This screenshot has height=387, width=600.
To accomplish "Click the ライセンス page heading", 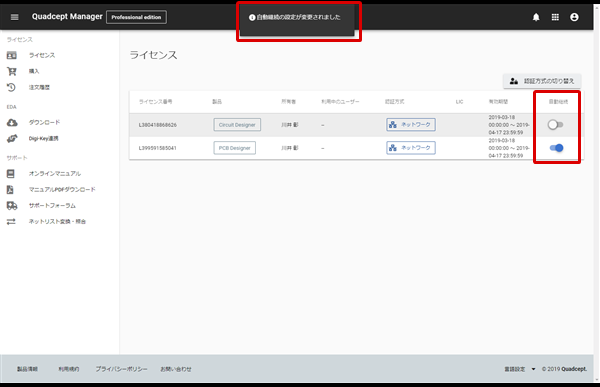I will pyautogui.click(x=153, y=55).
